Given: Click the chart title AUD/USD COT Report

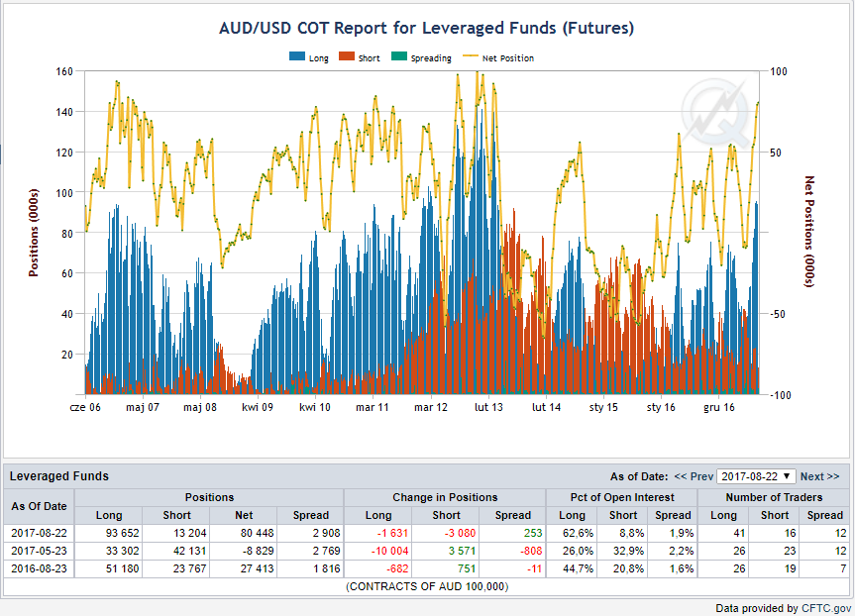Looking at the screenshot, I should (426, 28).
